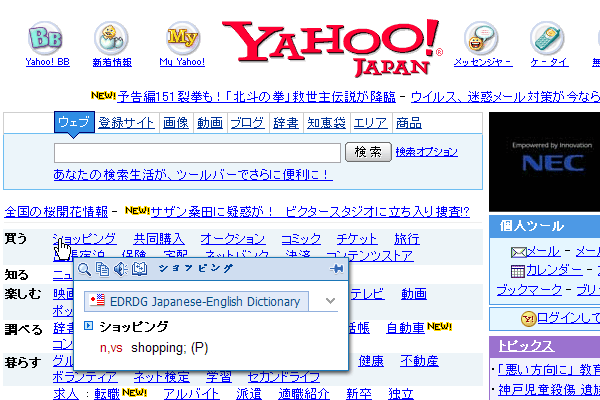This screenshot has height=400, width=600.
Task: Click the カレンダー calendar icon
Action: (x=518, y=271)
